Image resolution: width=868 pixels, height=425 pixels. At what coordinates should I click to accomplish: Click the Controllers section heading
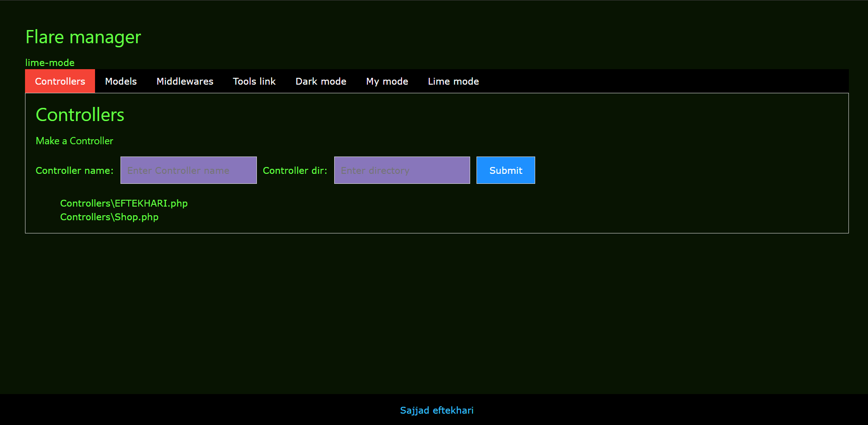coord(80,115)
